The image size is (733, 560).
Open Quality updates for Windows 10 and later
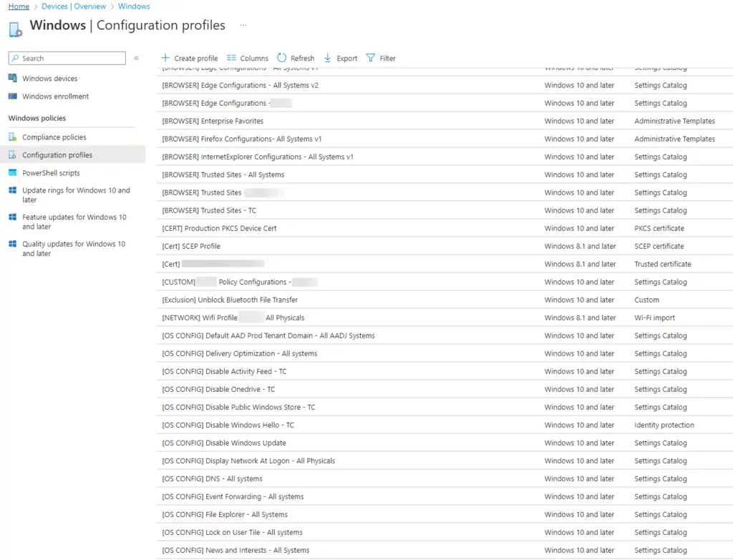(74, 248)
